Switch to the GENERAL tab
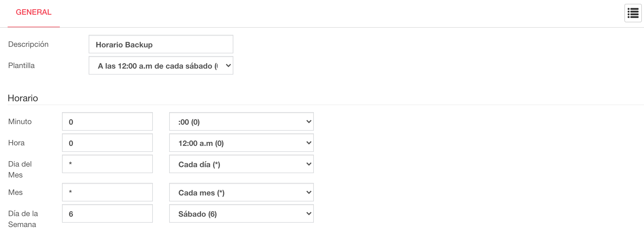 click(x=34, y=12)
